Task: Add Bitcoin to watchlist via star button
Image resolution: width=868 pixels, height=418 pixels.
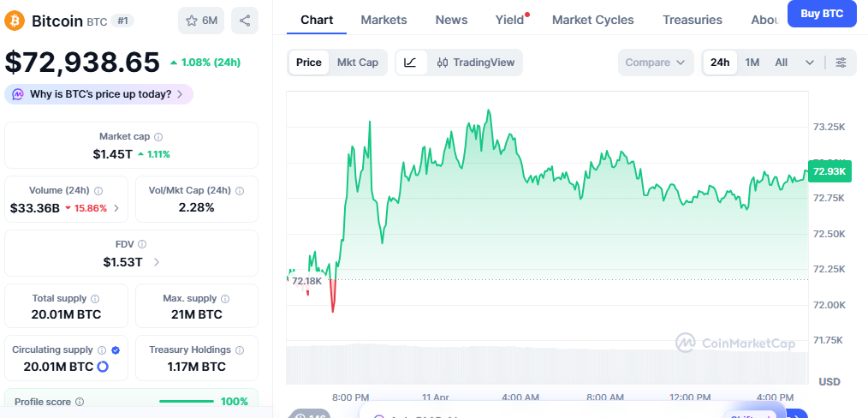Action: coord(201,21)
